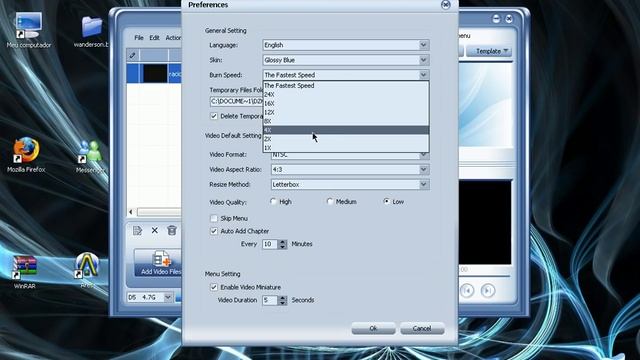Open the File menu in main window
Screen dimensions: 640x360
coord(139,38)
